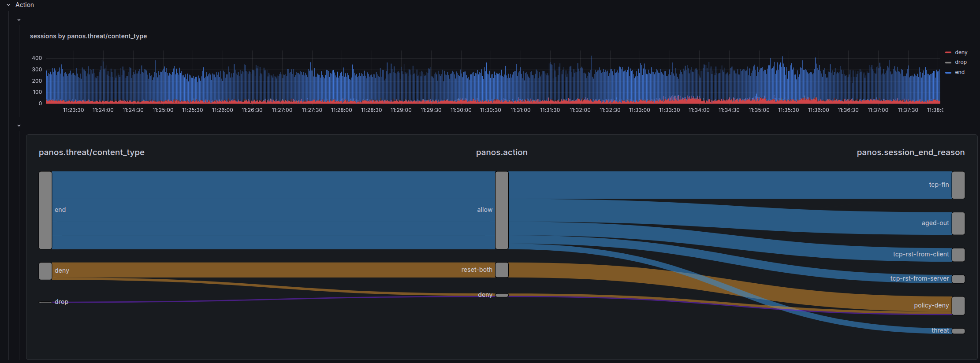
Task: Toggle the drop series in legend
Action: point(961,62)
